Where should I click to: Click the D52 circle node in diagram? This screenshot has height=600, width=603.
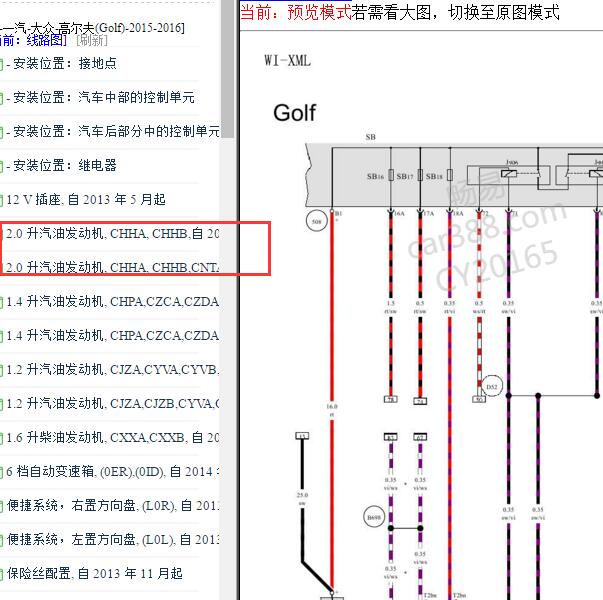[x=492, y=387]
